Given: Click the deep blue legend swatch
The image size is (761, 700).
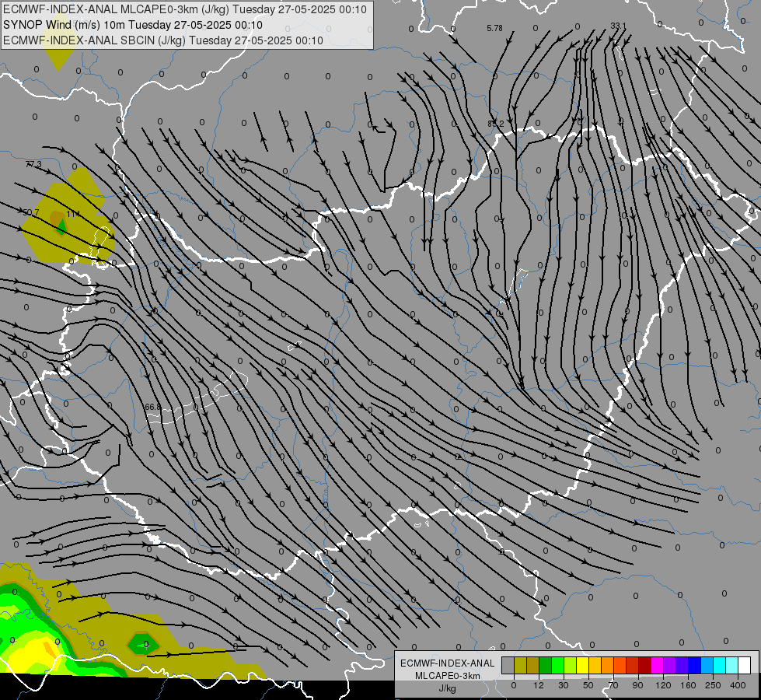Looking at the screenshot, I should 694,666.
